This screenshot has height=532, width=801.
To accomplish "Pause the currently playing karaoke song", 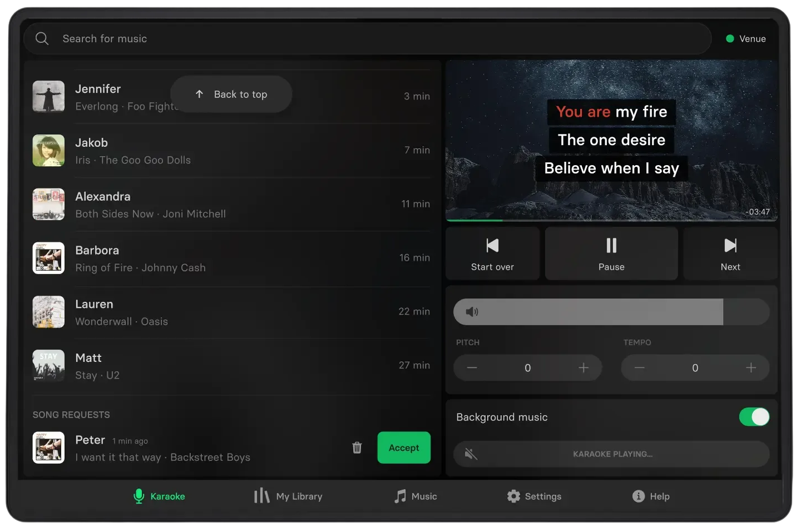I will point(611,253).
